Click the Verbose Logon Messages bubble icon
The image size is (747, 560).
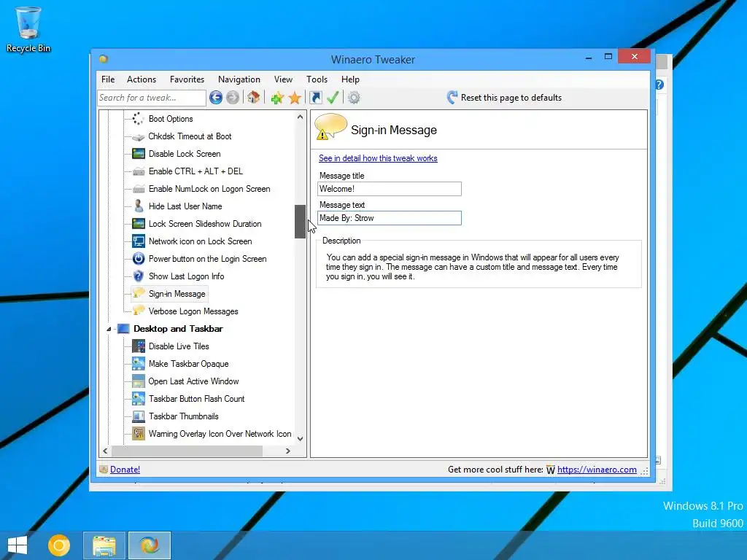click(138, 311)
